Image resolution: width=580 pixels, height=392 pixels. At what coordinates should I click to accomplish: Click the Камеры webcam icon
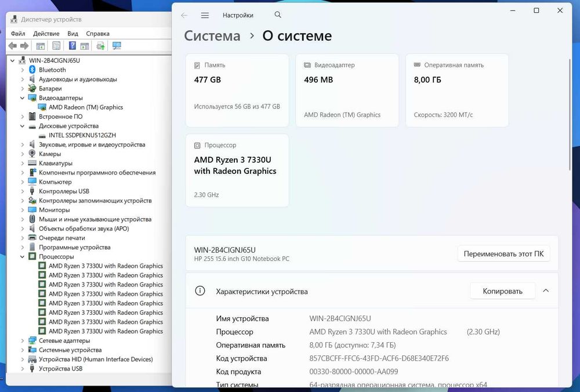pyautogui.click(x=32, y=154)
